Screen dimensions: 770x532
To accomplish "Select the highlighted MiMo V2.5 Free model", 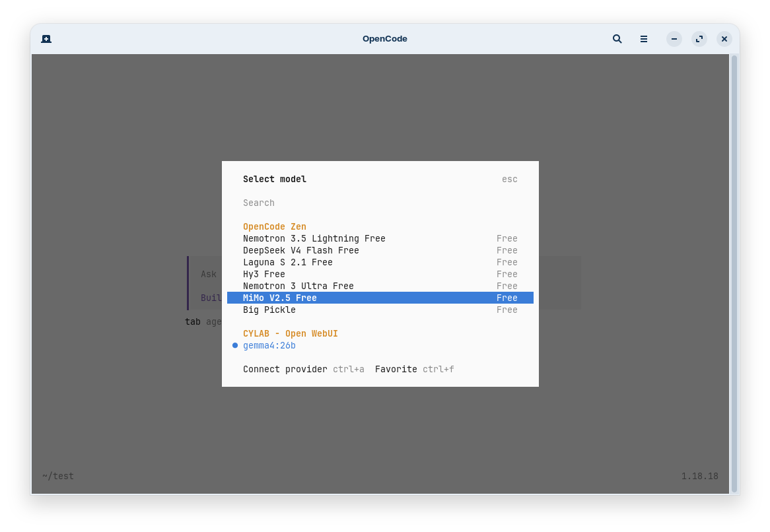I will [380, 298].
